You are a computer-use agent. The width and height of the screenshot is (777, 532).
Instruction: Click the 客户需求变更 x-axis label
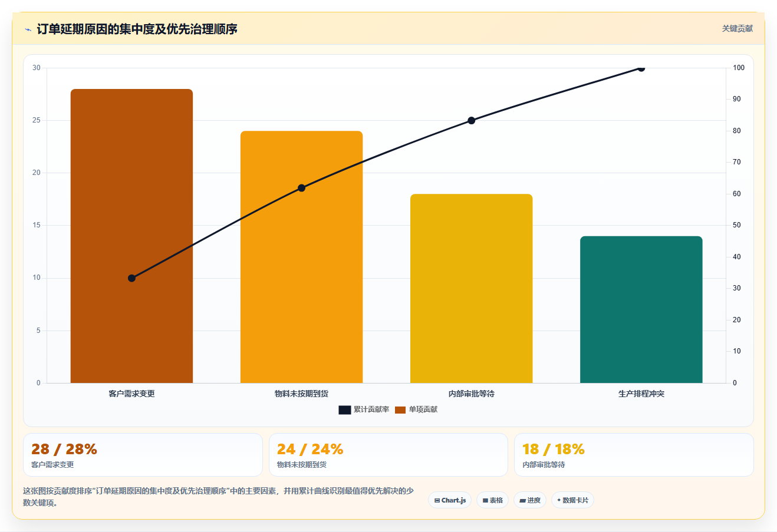point(131,394)
